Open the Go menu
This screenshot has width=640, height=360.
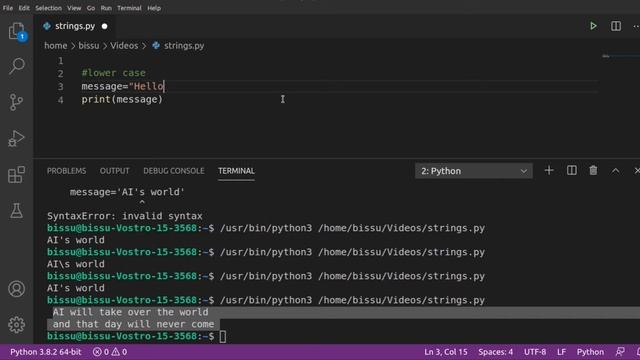click(x=91, y=8)
